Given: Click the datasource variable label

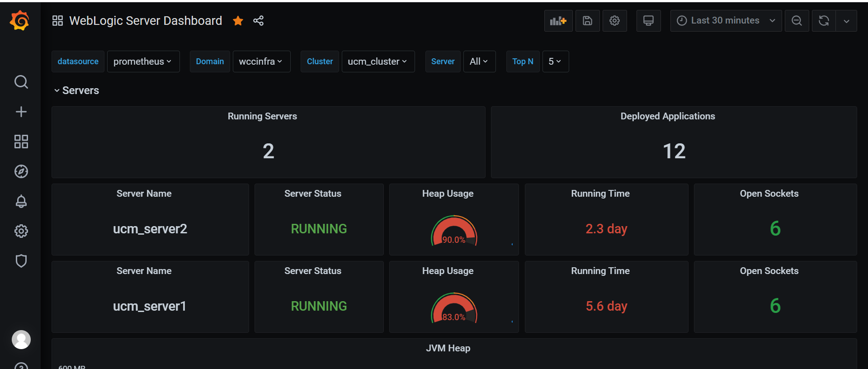Looking at the screenshot, I should 78,61.
